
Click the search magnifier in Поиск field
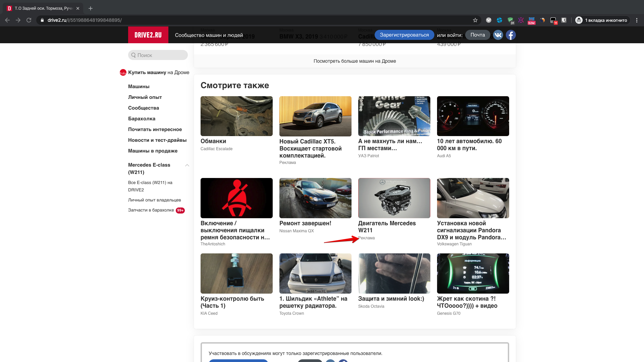[134, 55]
